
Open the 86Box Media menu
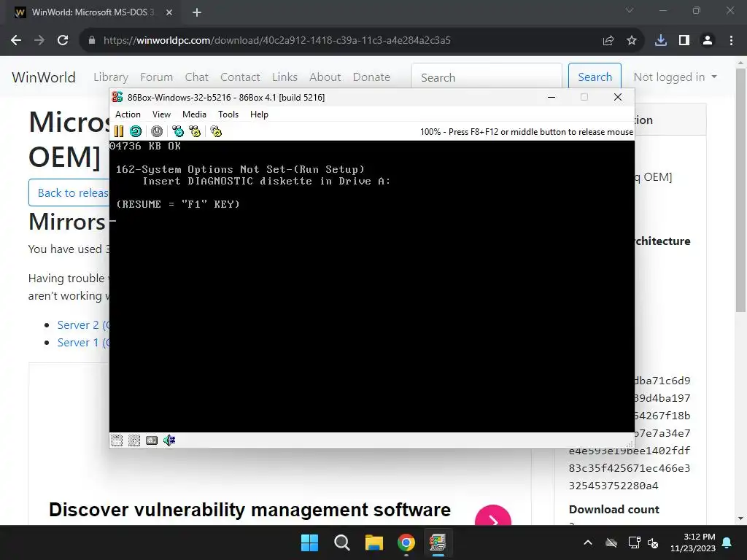tap(194, 114)
